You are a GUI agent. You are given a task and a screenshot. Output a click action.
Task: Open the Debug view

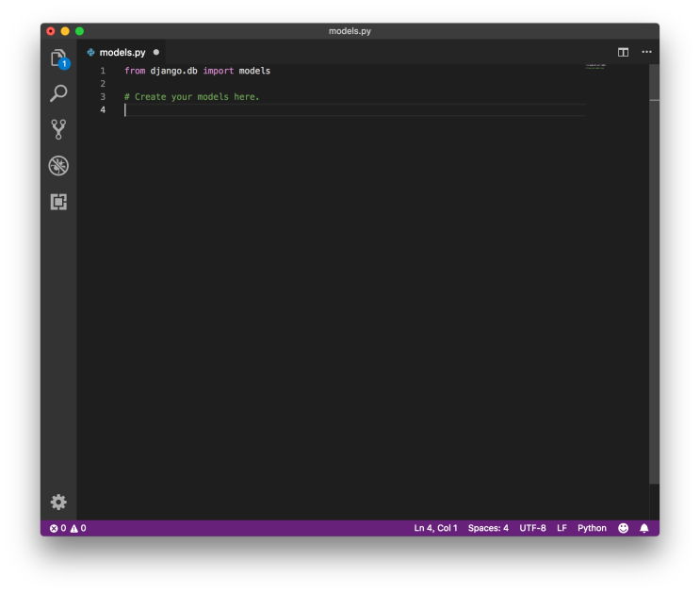coord(58,166)
